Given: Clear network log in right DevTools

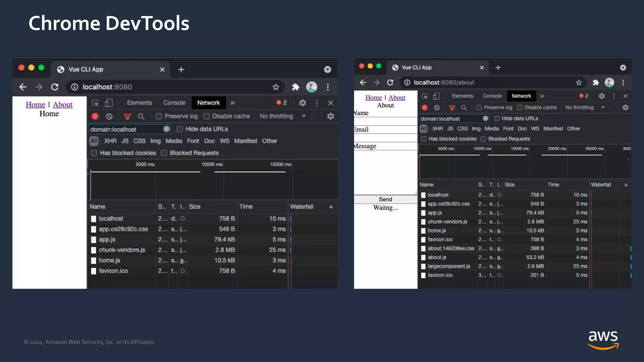Looking at the screenshot, I should (437, 107).
